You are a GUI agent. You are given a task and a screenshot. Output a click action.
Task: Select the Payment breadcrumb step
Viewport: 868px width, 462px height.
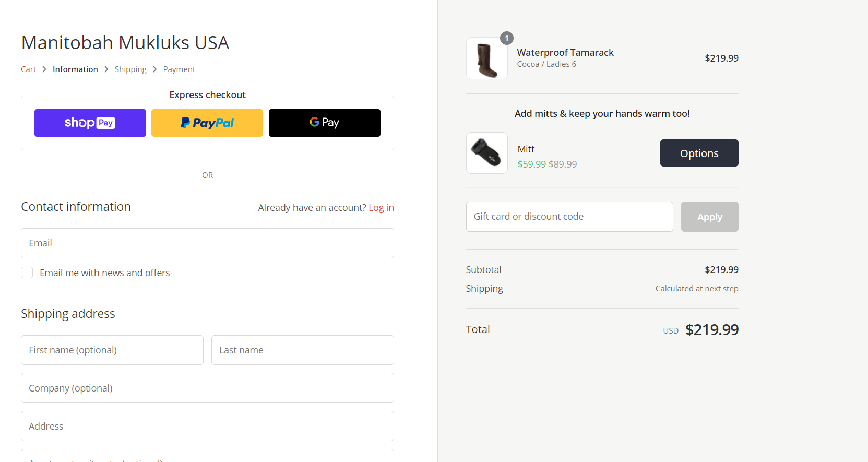point(179,69)
